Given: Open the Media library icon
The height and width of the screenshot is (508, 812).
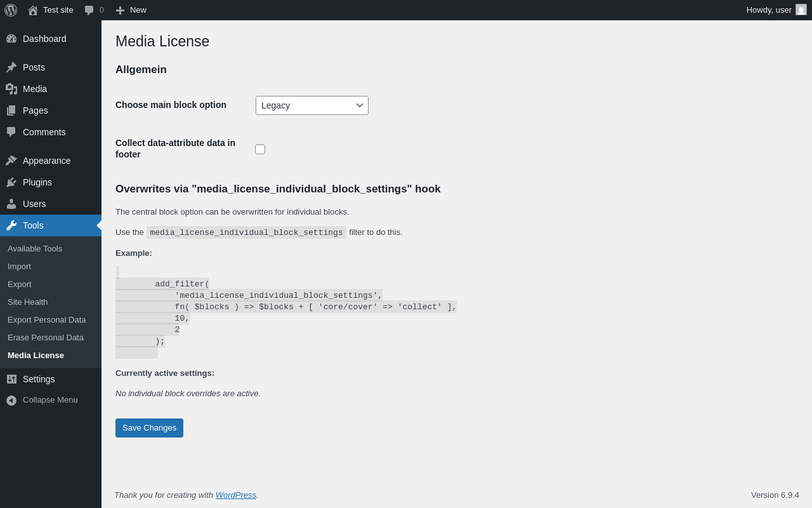Looking at the screenshot, I should click(x=11, y=89).
